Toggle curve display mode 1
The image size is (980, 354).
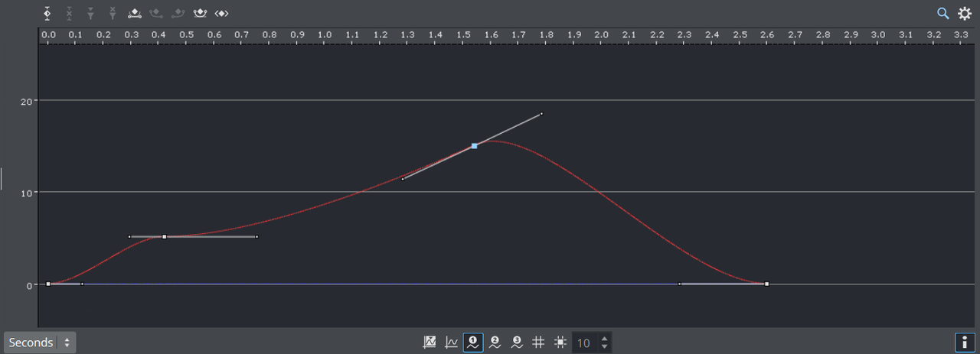(473, 343)
